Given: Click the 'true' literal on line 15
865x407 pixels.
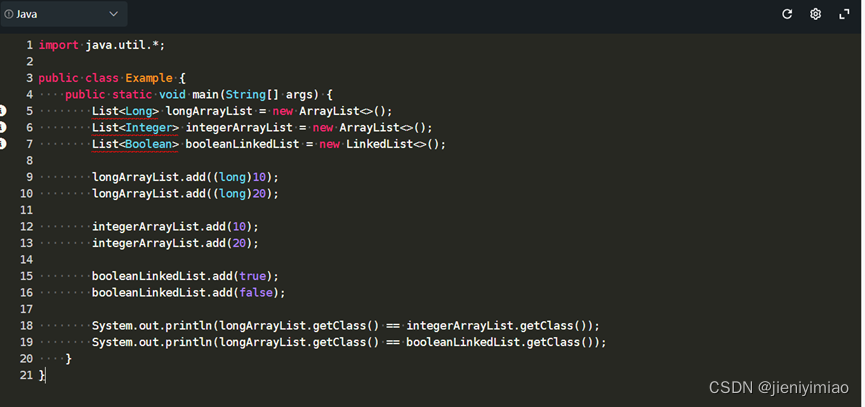Looking at the screenshot, I should 253,276.
